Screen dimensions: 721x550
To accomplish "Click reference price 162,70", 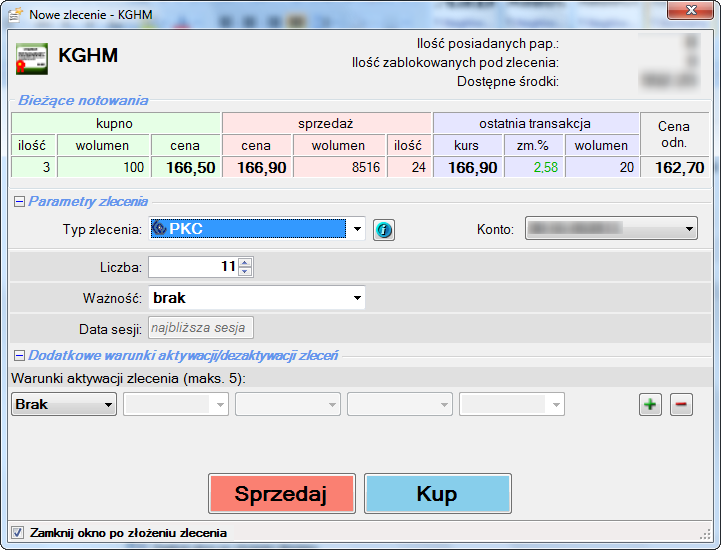I will (675, 167).
